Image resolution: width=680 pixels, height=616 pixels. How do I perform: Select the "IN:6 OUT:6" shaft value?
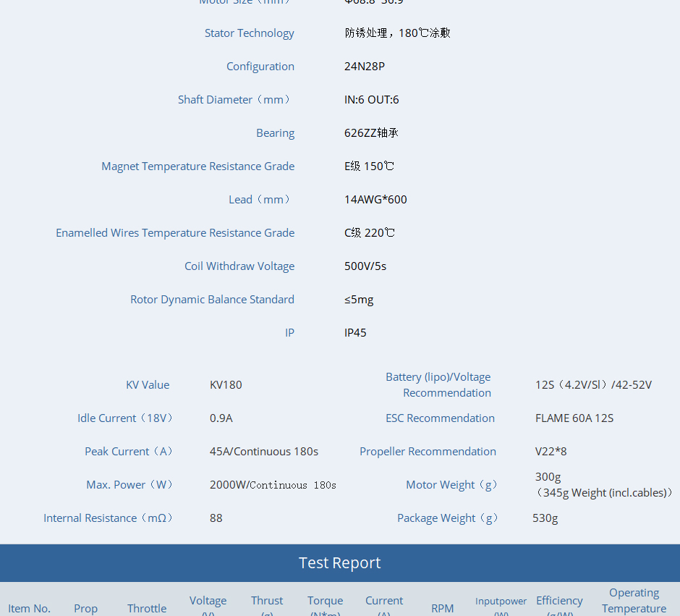tap(372, 100)
